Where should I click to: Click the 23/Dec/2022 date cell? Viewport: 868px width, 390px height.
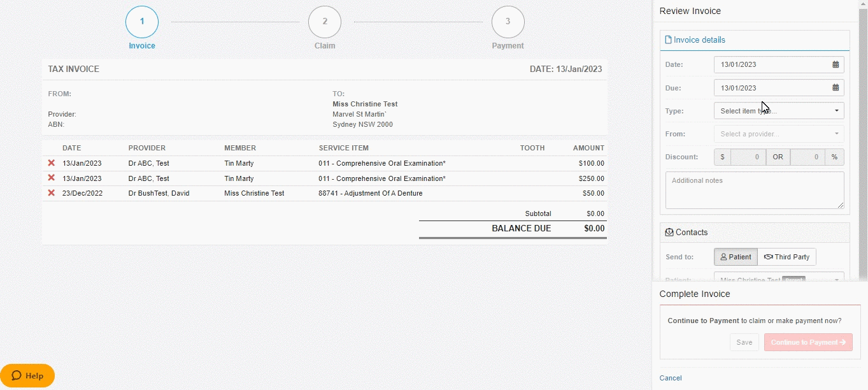[x=82, y=193]
